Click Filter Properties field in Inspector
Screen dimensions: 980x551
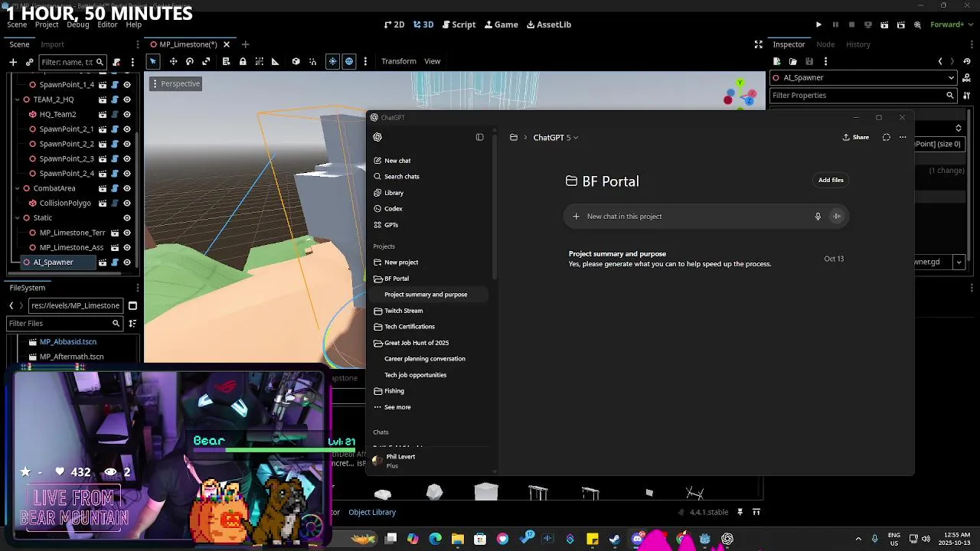(863, 96)
